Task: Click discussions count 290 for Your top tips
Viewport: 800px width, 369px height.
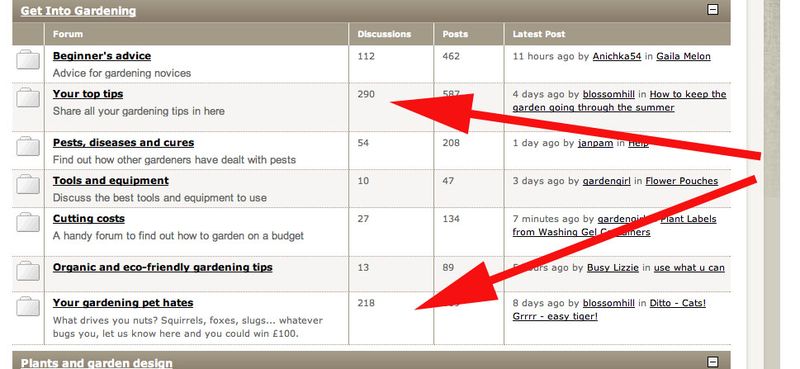Action: coord(366,94)
